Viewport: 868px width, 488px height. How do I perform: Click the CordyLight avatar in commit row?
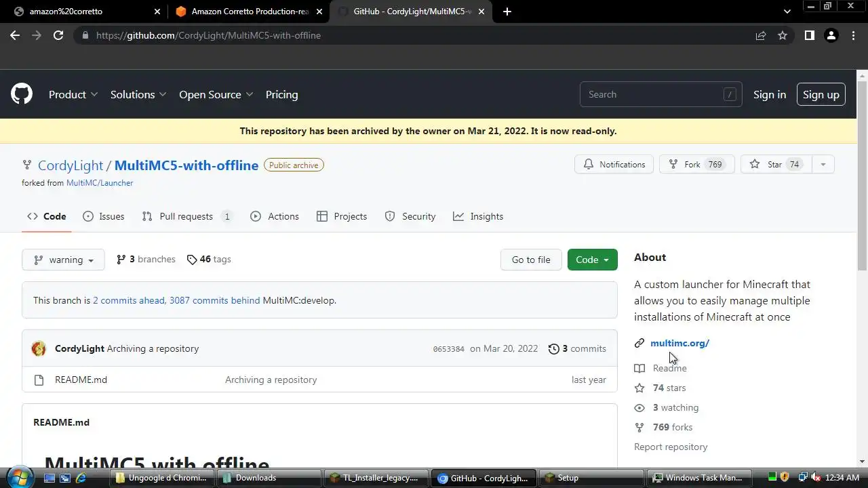(x=39, y=348)
